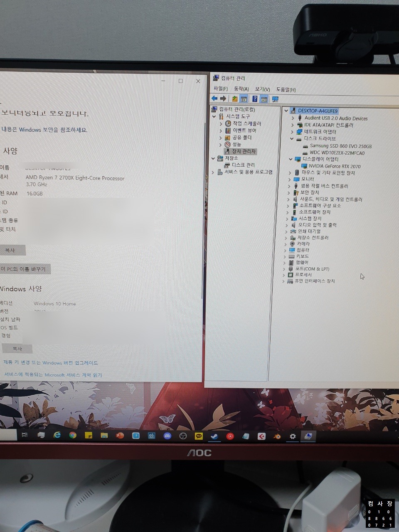Select Samsung SSD 860 EVO 250GB

[x=341, y=146]
